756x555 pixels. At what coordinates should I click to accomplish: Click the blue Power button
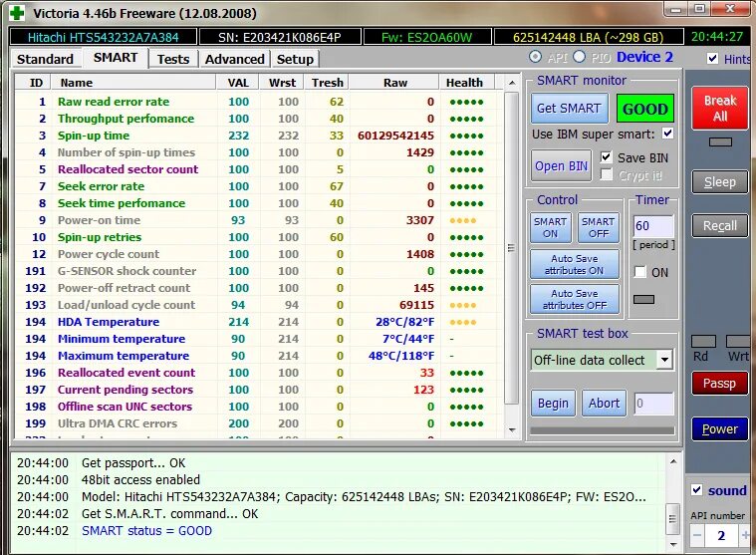719,428
